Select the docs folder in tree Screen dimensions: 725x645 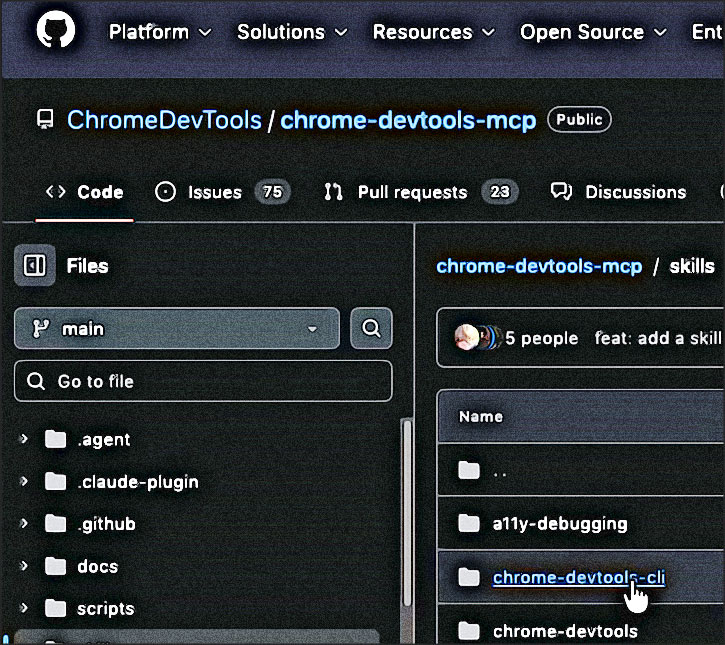coord(98,566)
